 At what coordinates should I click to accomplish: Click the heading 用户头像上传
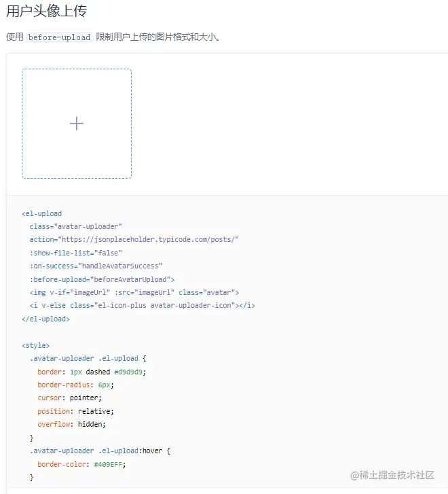click(46, 11)
